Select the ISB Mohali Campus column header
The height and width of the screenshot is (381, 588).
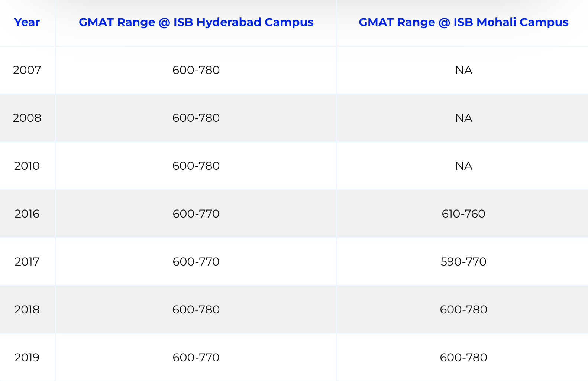(463, 22)
